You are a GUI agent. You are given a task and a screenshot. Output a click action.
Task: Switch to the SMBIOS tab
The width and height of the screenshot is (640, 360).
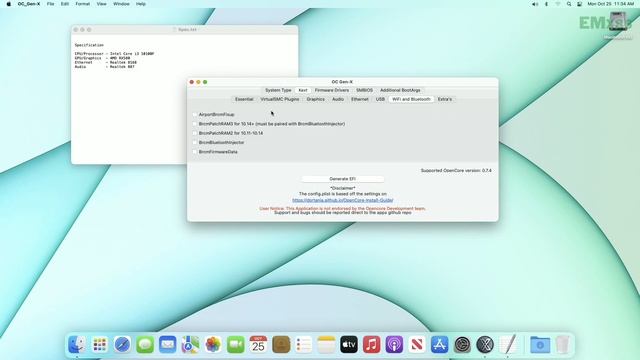[x=364, y=90]
